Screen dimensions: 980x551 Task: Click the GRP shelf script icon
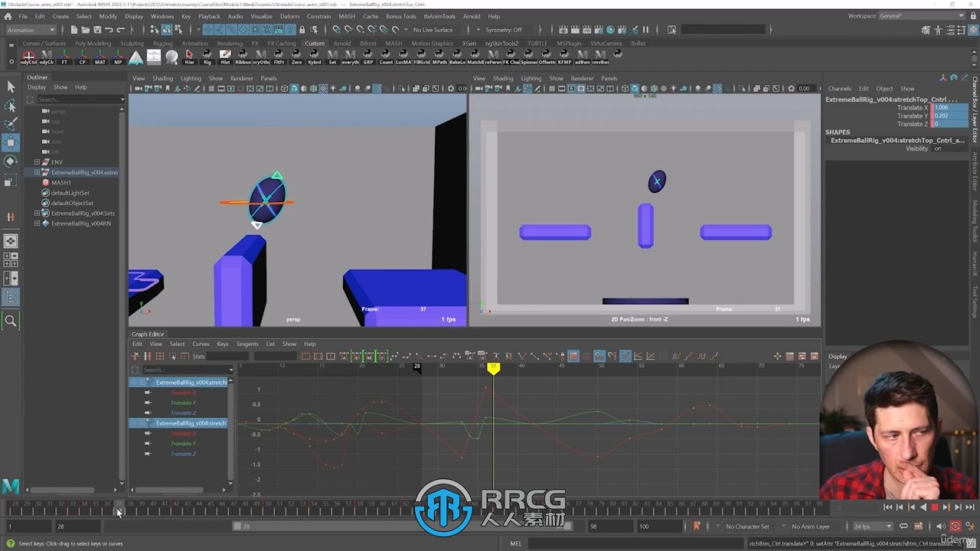pos(368,57)
